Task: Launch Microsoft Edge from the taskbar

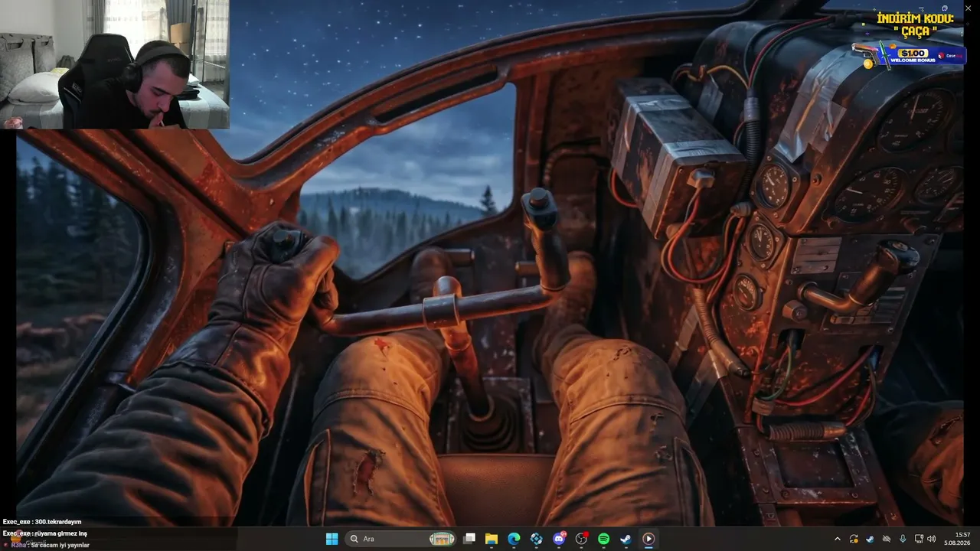Action: (514, 539)
